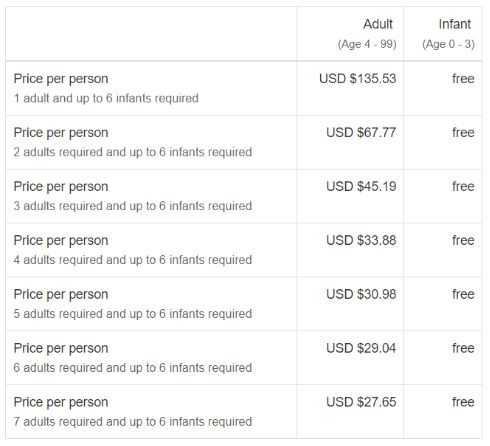Click the '1 adult and up to 6 infants required' text

[106, 98]
